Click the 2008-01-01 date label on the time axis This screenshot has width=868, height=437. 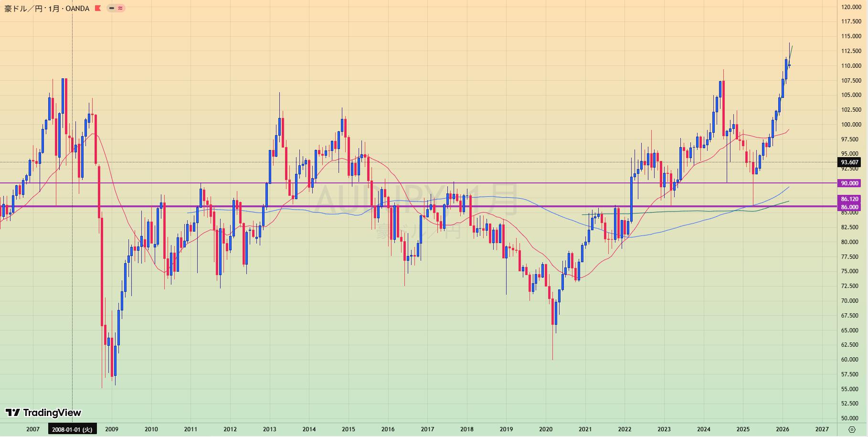click(72, 429)
